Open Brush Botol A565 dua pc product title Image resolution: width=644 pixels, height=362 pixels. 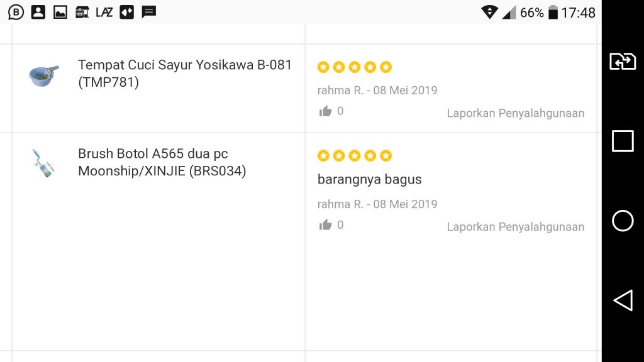pyautogui.click(x=162, y=162)
